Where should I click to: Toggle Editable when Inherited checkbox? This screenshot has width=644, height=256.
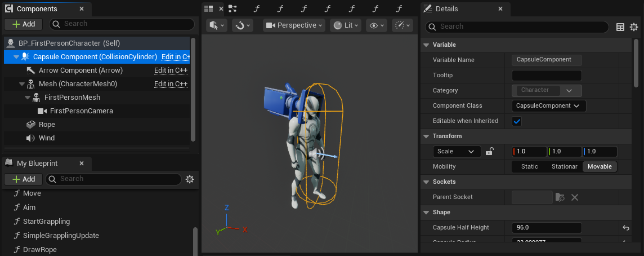tap(517, 121)
